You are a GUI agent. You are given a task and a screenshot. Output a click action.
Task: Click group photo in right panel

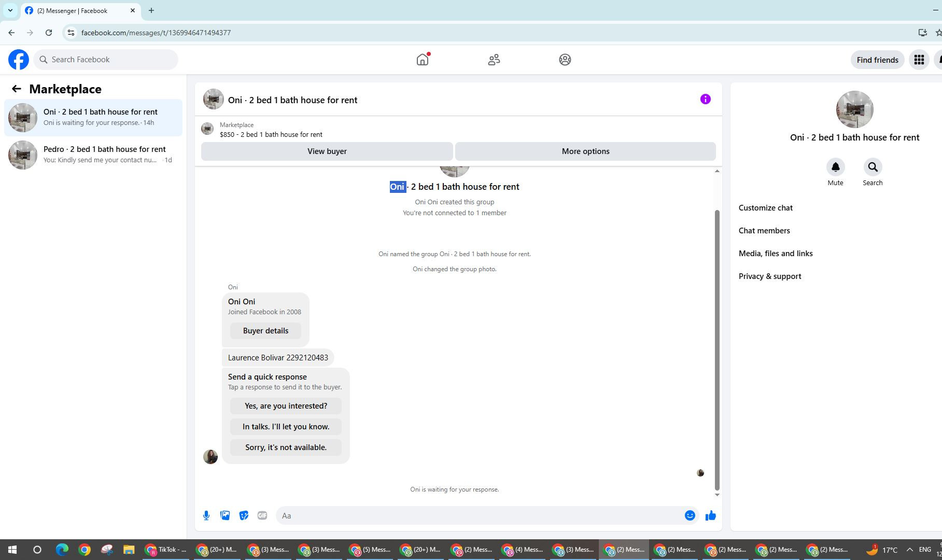pyautogui.click(x=855, y=109)
